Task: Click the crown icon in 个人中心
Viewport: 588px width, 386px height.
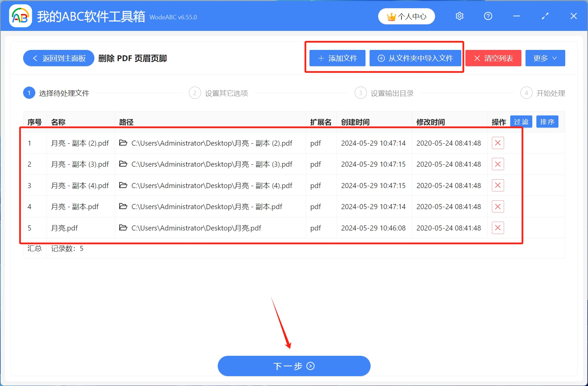Action: 391,16
